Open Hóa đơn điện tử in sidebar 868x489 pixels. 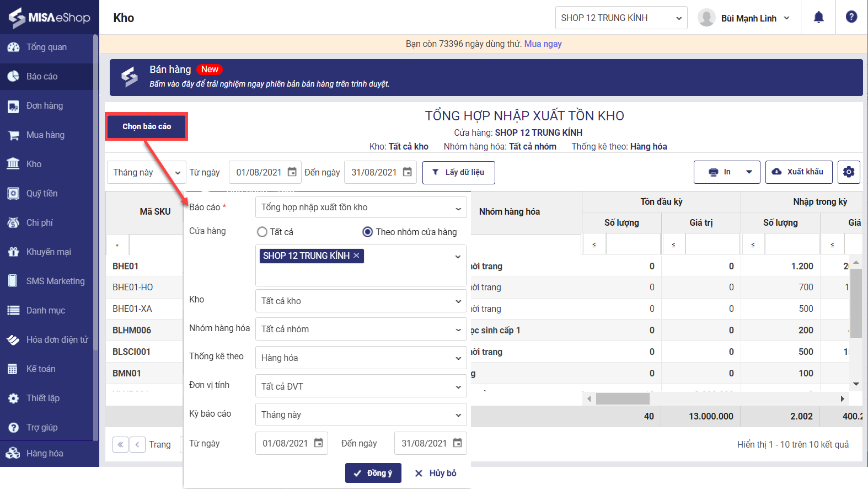(x=46, y=339)
